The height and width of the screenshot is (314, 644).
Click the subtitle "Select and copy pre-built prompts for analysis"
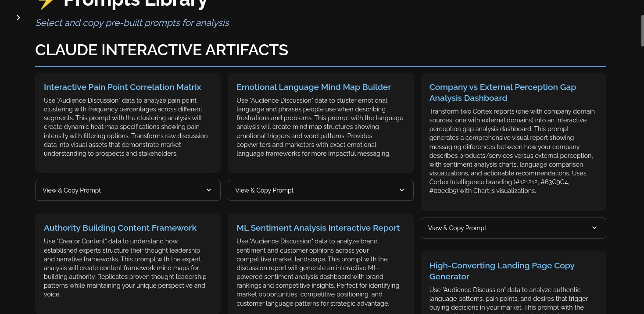(132, 23)
